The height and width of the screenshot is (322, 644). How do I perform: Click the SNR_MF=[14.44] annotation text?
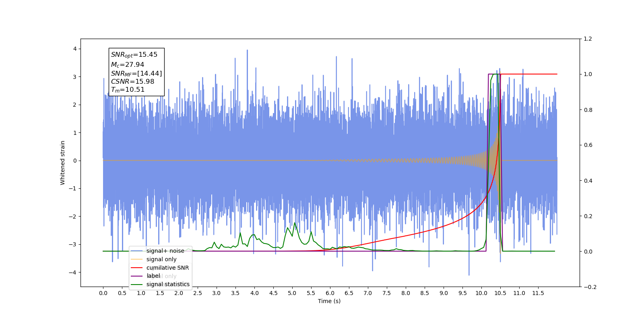click(x=136, y=73)
